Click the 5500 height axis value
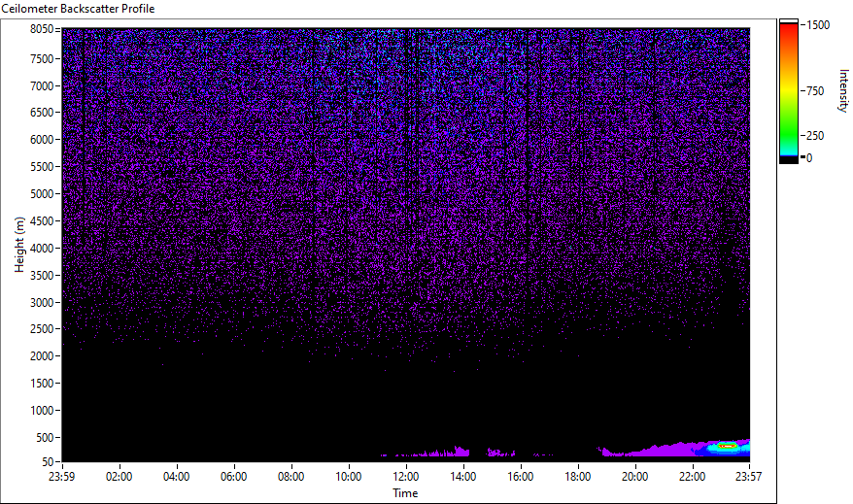 tap(42, 167)
